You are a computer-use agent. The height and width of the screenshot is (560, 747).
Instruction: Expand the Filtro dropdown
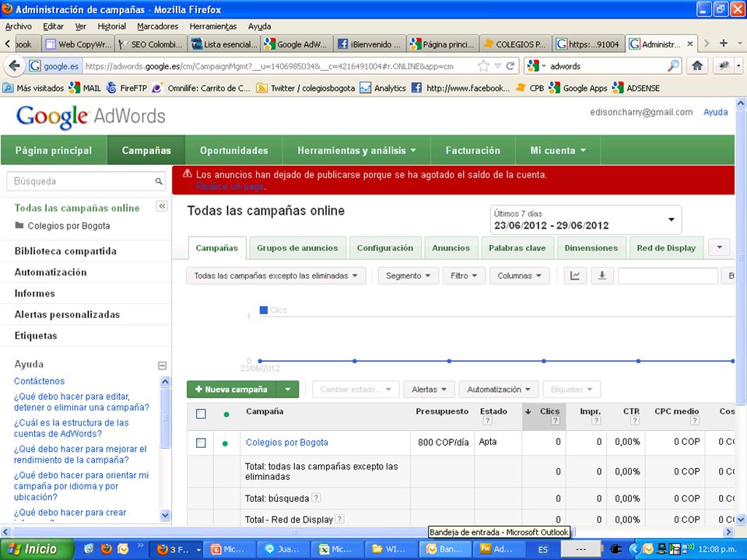464,275
